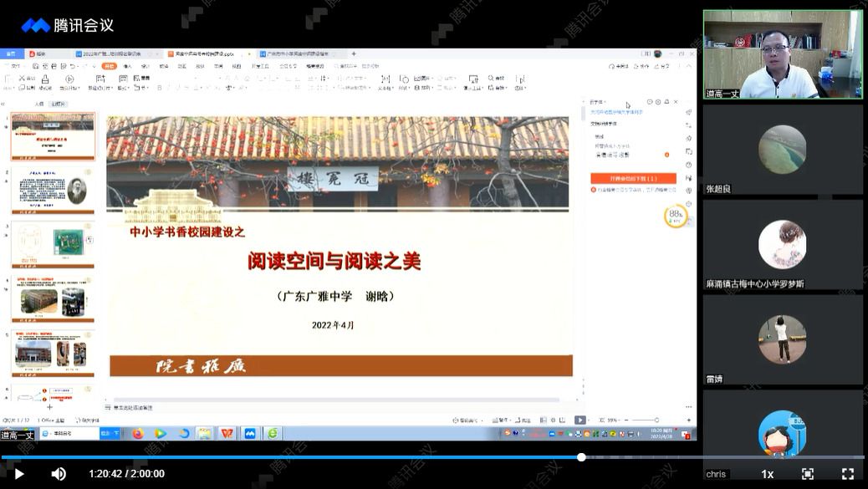Play the meeting recording video
The width and height of the screenshot is (868, 489).
[x=19, y=474]
